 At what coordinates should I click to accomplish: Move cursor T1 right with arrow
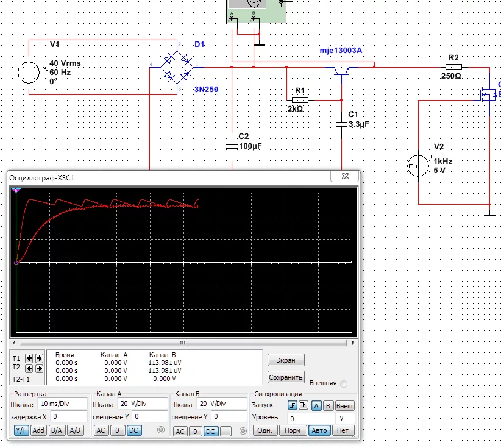pyautogui.click(x=39, y=358)
